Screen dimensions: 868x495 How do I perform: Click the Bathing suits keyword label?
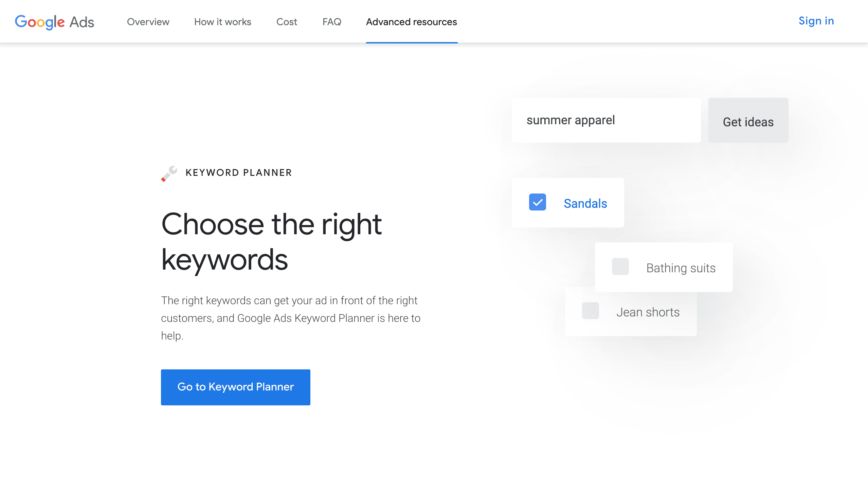[681, 268]
